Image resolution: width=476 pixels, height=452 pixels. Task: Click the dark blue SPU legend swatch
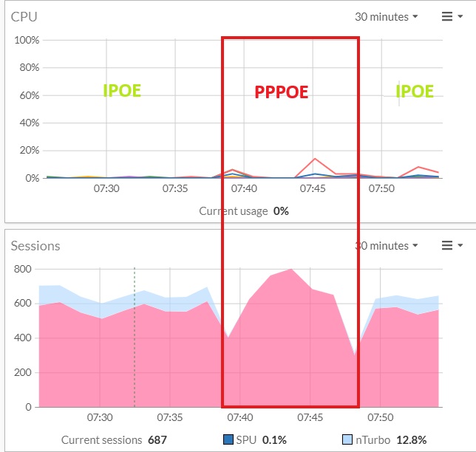pos(228,439)
